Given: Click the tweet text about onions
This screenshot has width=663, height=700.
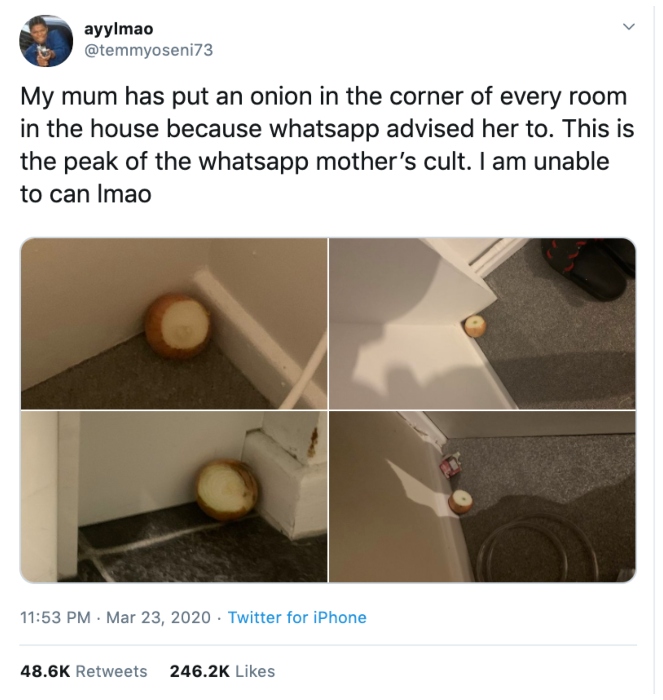Looking at the screenshot, I should coord(327,145).
